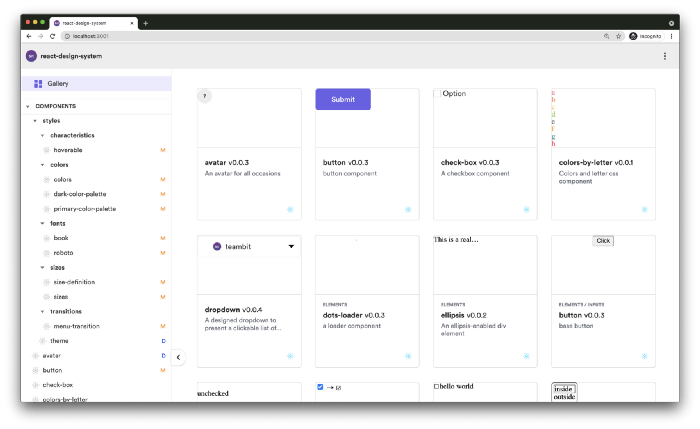Open a new browser tab with plus
The width and height of the screenshot is (700, 429).
146,23
